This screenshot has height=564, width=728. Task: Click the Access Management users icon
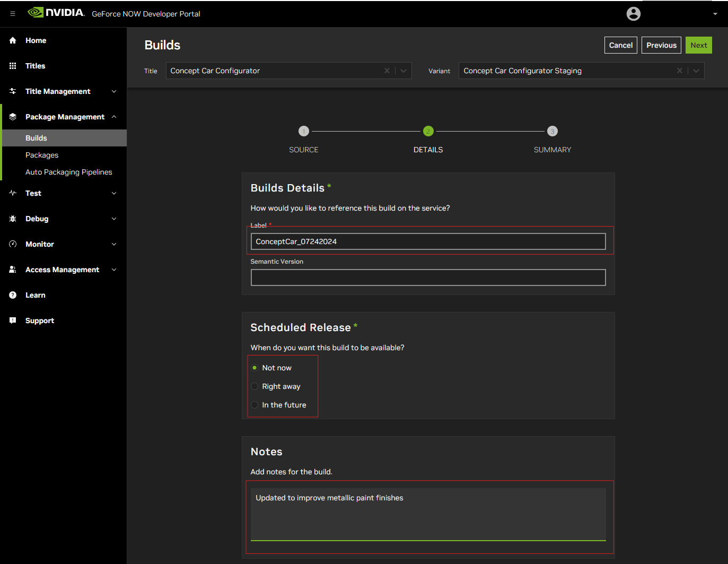coord(13,270)
